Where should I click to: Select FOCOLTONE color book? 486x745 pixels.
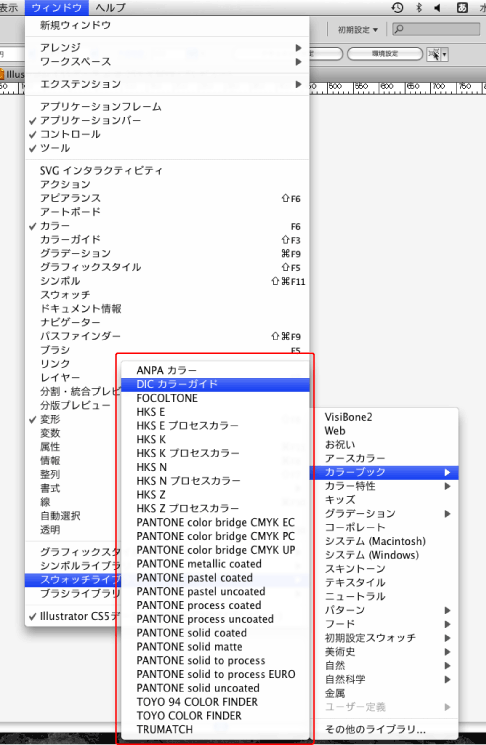coord(215,398)
